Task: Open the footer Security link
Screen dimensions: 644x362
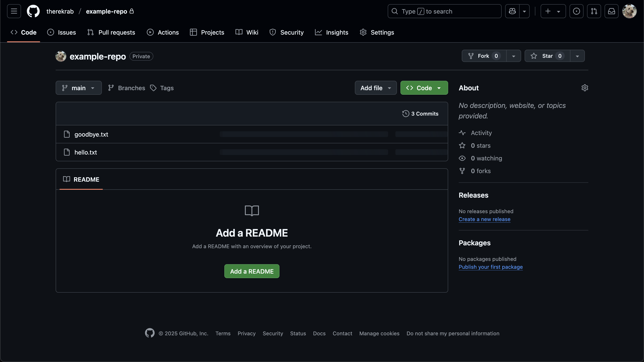Action: [273, 334]
